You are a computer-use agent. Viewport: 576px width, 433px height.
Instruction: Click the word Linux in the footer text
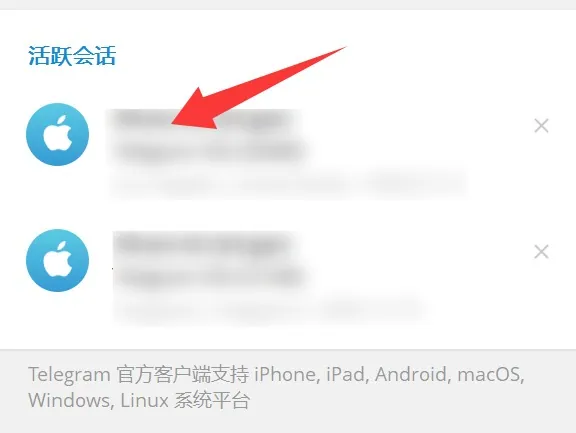tap(144, 400)
